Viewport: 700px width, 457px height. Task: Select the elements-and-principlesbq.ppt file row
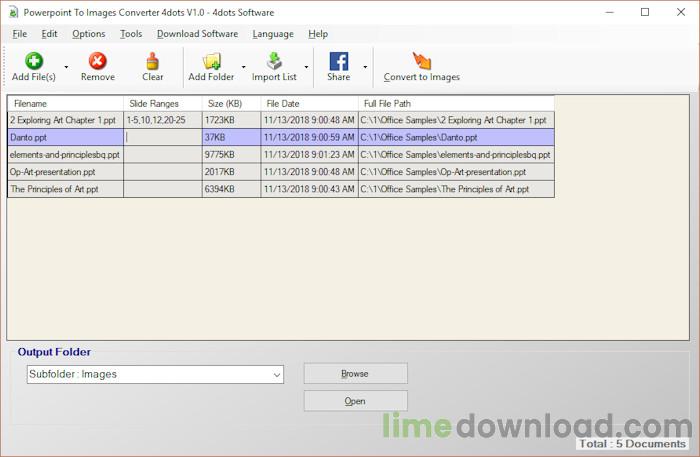tap(281, 154)
